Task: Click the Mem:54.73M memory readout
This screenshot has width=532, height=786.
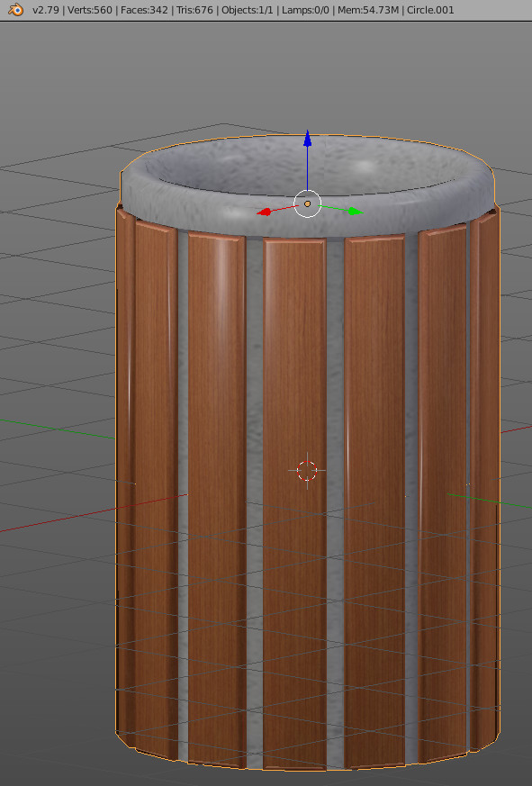Action: pos(368,10)
